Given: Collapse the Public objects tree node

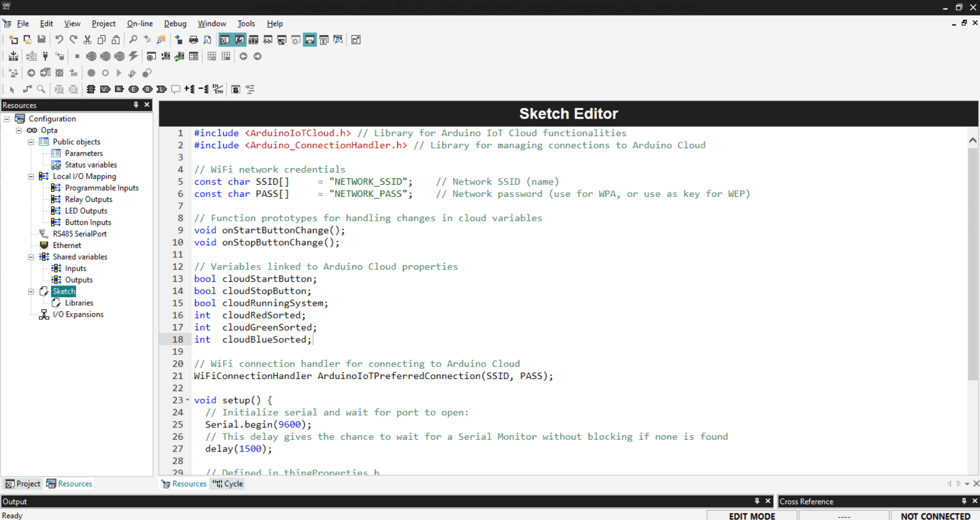Looking at the screenshot, I should coord(31,142).
